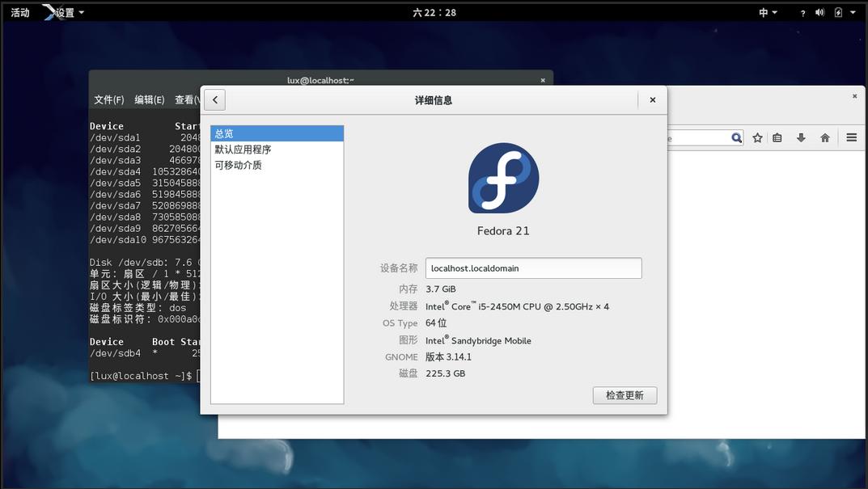
Task: Click the Fedora 21 label
Action: [503, 230]
